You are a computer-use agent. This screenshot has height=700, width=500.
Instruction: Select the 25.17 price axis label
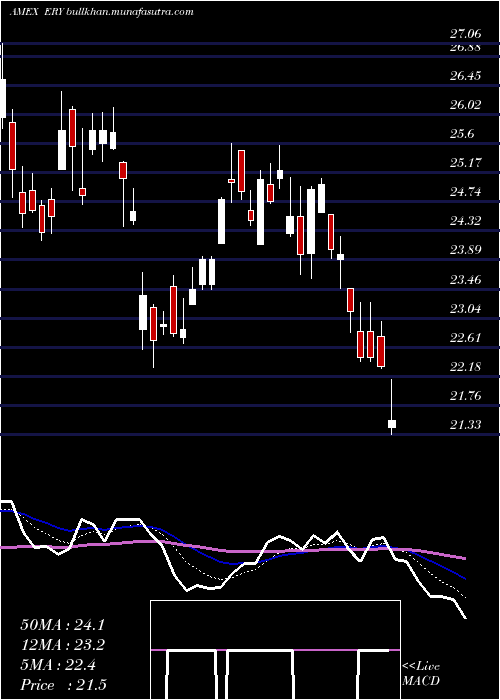[465, 163]
